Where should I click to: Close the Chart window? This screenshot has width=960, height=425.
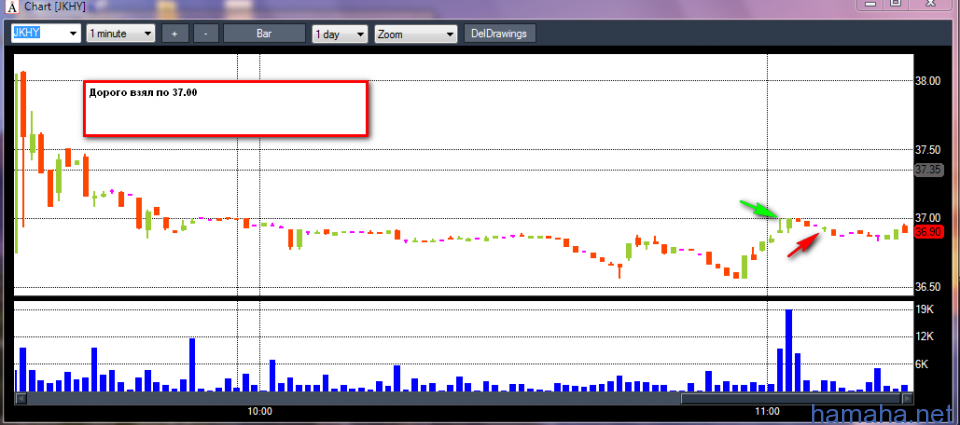tap(930, 4)
